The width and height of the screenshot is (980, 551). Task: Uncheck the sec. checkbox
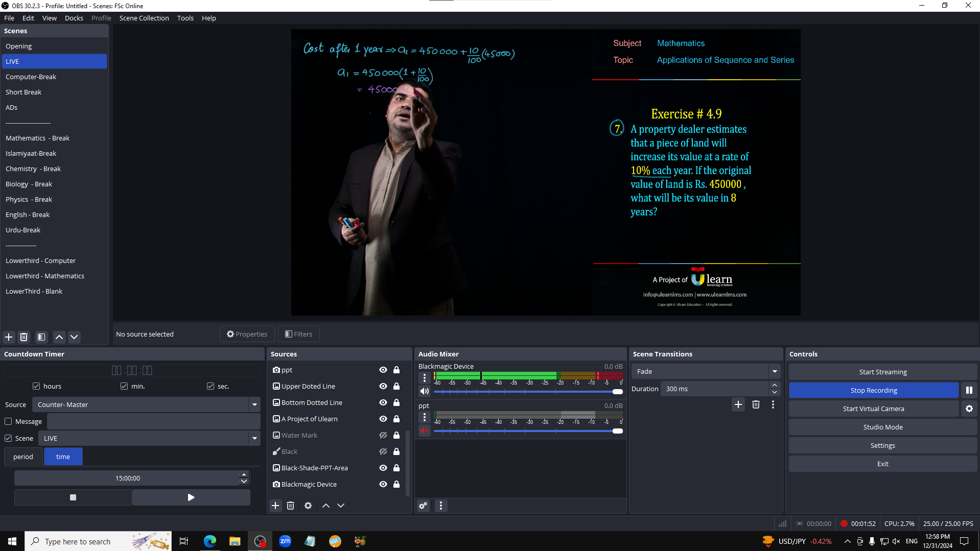(211, 386)
